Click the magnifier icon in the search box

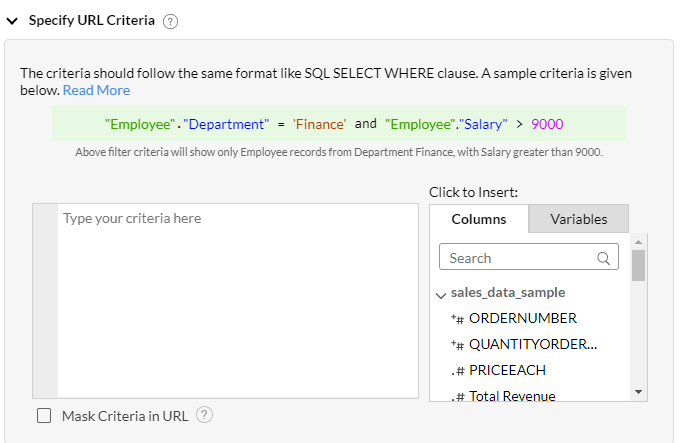click(x=605, y=258)
